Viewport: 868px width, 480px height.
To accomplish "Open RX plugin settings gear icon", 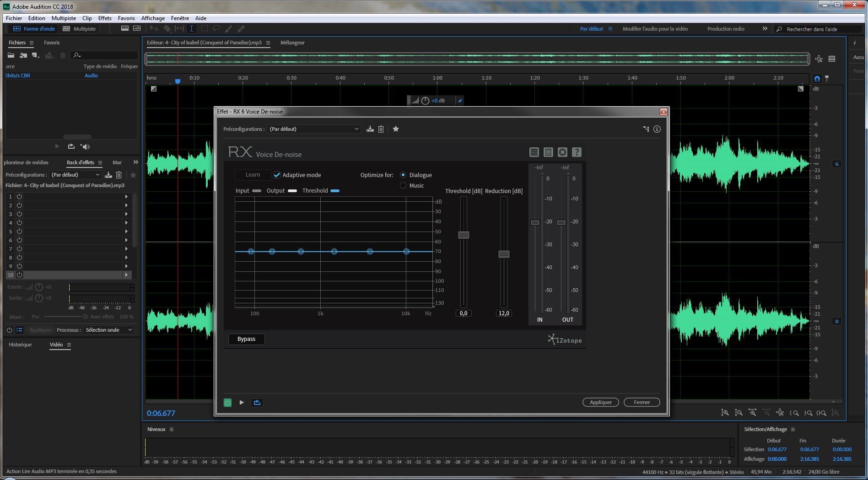I will click(562, 152).
